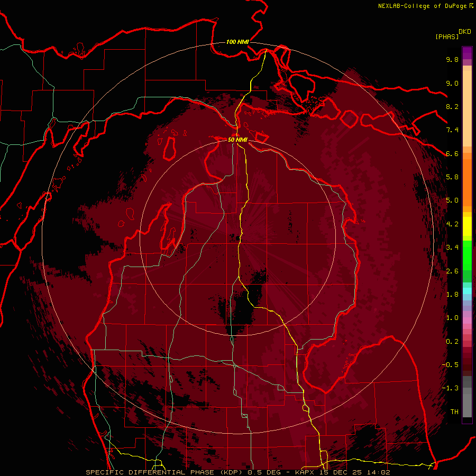The image size is (476, 476).
Task: Click the 1.0 scale value
Action: (452, 318)
